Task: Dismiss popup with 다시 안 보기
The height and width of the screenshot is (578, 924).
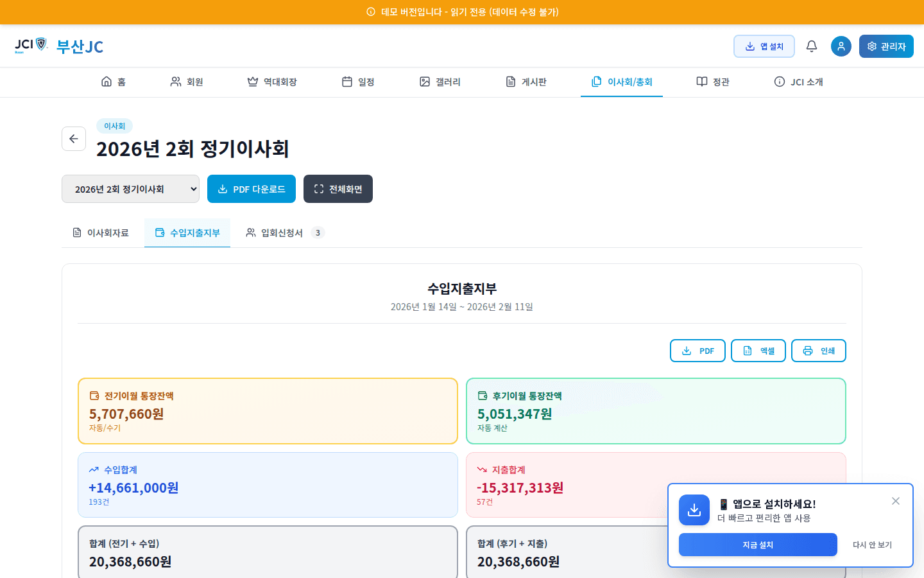Action: click(x=871, y=545)
